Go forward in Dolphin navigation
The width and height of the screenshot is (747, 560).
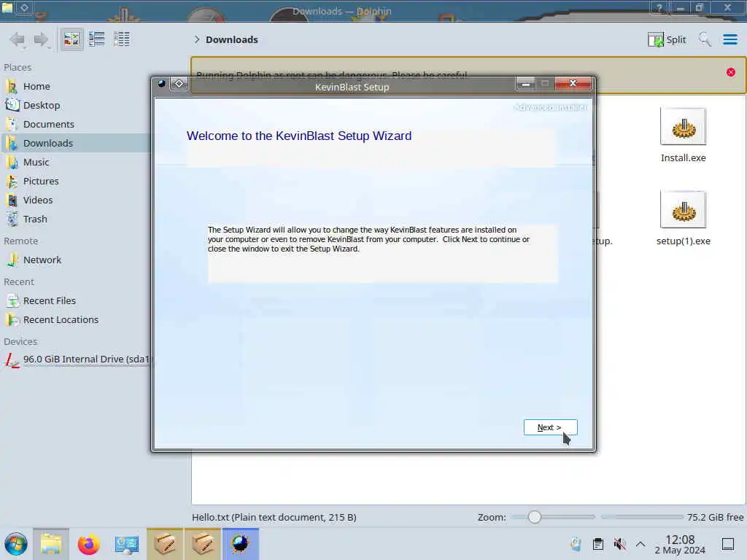click(x=42, y=39)
